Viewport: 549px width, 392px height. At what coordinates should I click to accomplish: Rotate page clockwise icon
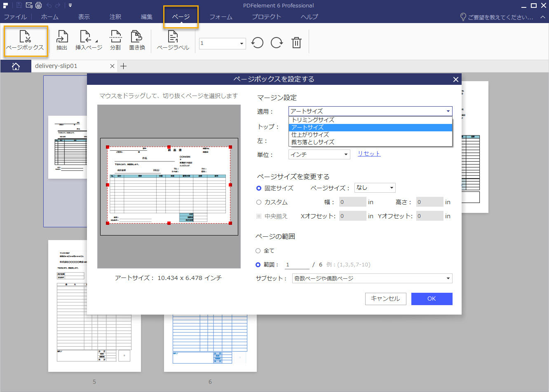click(277, 43)
